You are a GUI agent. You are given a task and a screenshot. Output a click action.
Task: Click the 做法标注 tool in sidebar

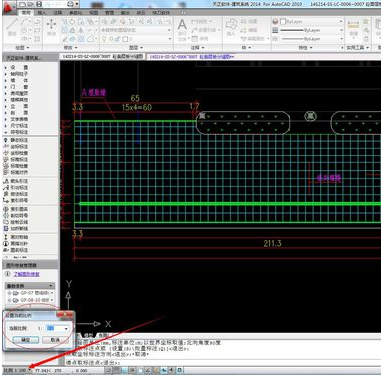(16, 194)
